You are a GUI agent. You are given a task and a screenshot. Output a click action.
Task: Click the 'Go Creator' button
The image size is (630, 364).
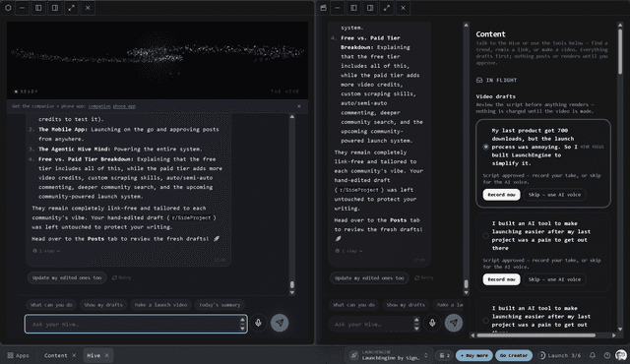[x=514, y=355]
